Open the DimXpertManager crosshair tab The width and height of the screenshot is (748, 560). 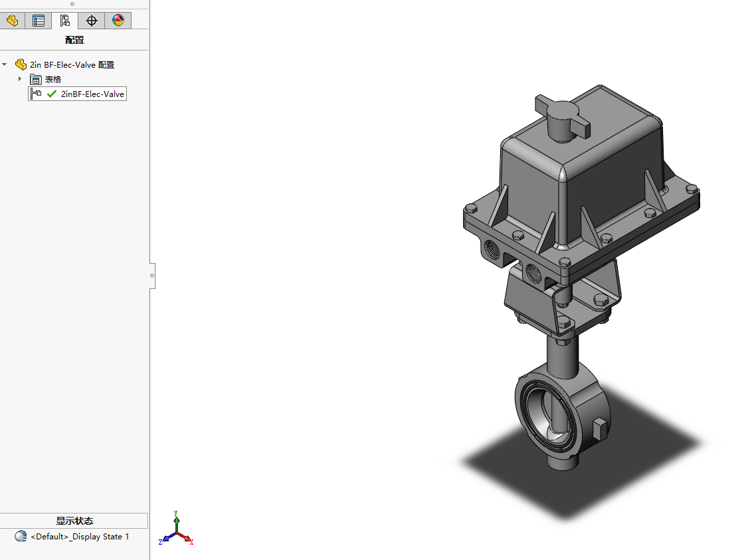pyautogui.click(x=92, y=21)
